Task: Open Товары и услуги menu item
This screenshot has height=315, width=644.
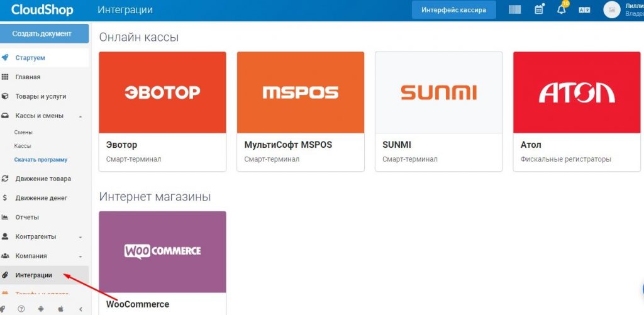Action: (41, 97)
